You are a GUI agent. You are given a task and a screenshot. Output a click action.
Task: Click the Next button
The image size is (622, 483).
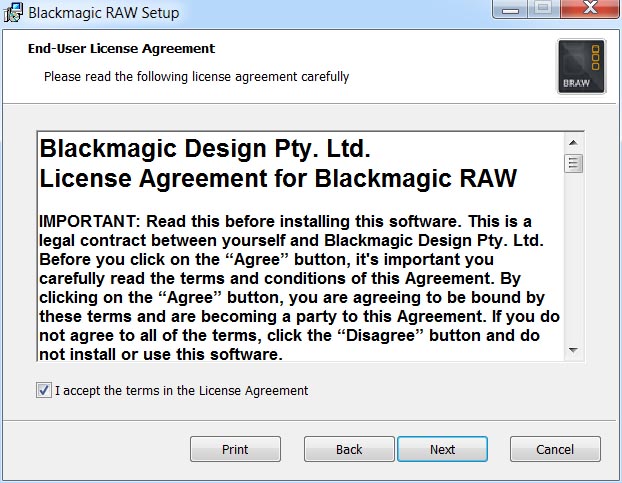pyautogui.click(x=442, y=449)
